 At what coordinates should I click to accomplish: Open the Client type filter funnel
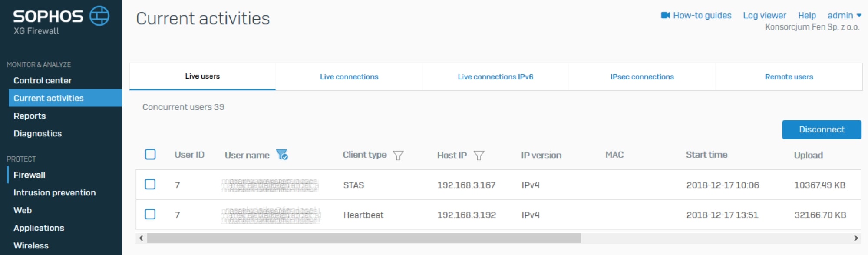pyautogui.click(x=398, y=155)
